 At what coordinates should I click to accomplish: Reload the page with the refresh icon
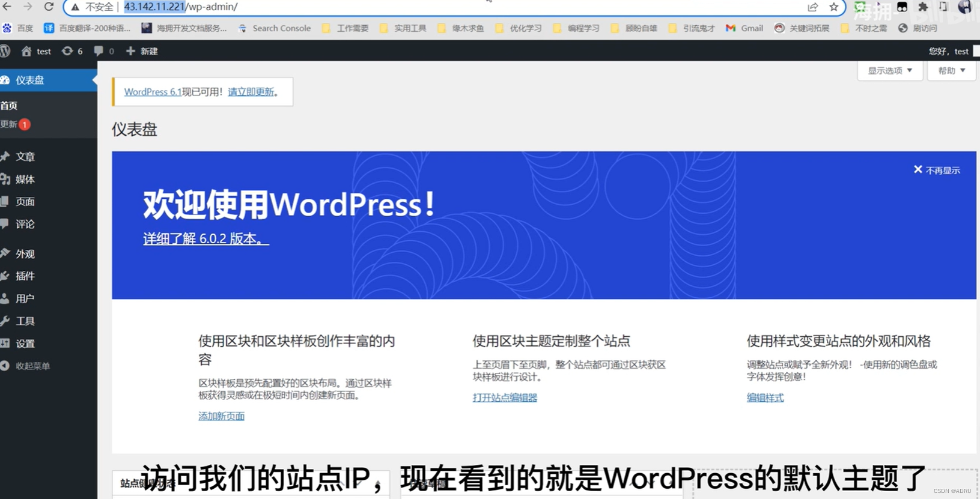click(49, 7)
